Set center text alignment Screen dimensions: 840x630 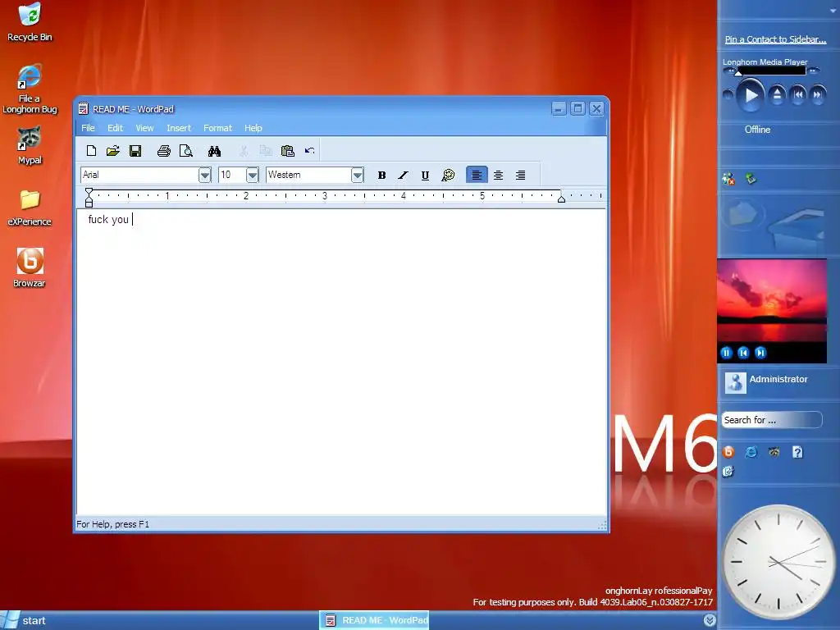point(498,176)
